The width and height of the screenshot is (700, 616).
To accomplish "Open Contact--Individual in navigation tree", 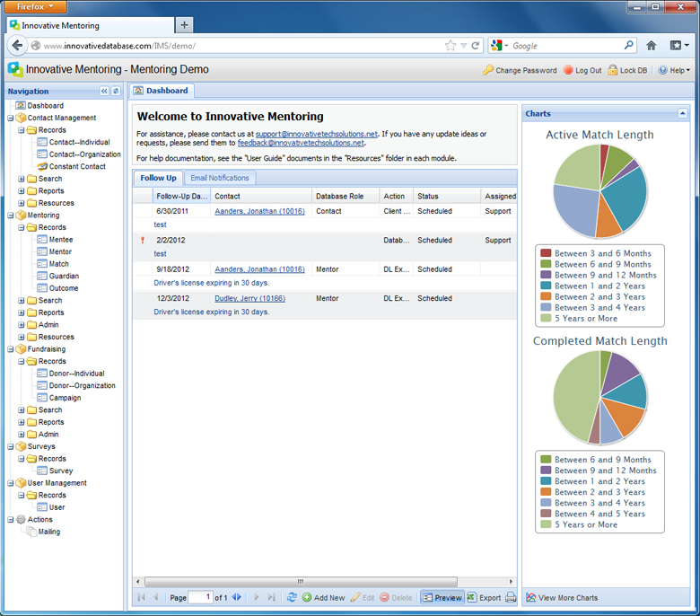I will pos(74,142).
